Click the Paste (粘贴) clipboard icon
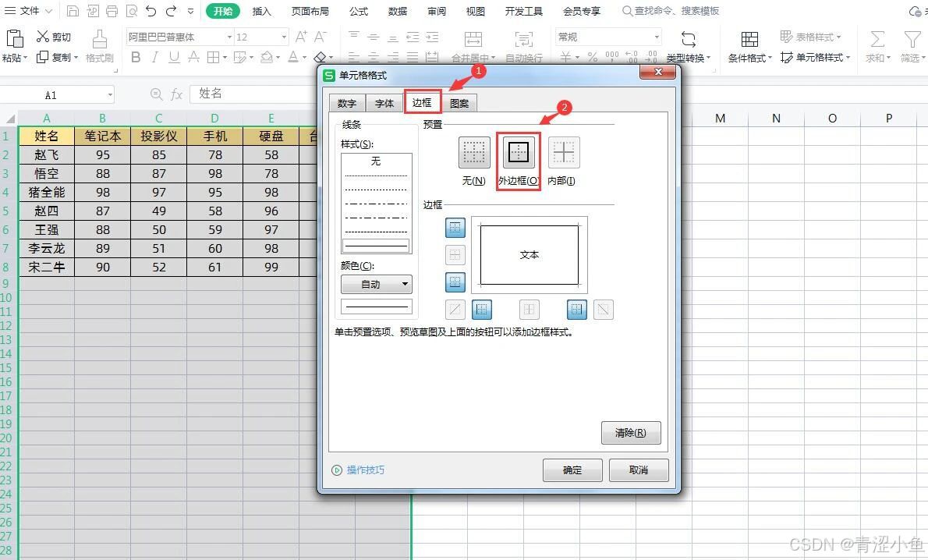928x560 pixels. [14, 39]
